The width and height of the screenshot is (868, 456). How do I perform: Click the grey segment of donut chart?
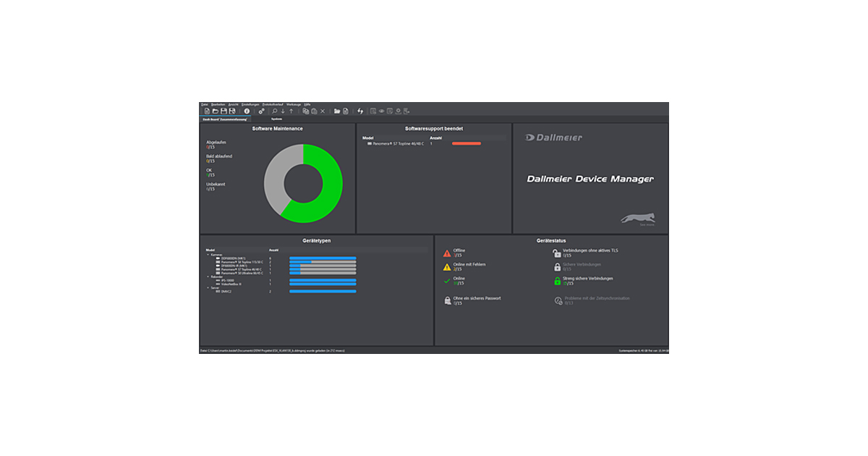pos(275,177)
